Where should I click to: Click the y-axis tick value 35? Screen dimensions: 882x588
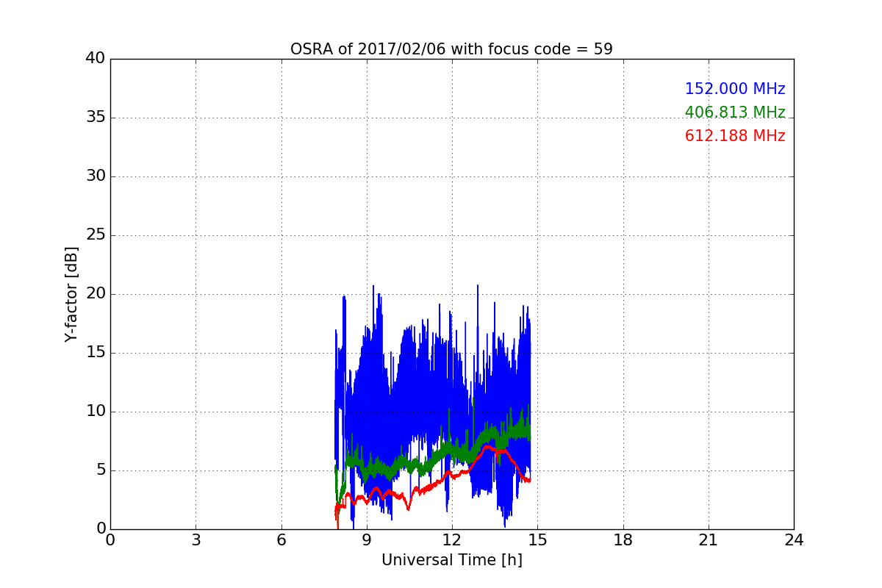coord(96,118)
